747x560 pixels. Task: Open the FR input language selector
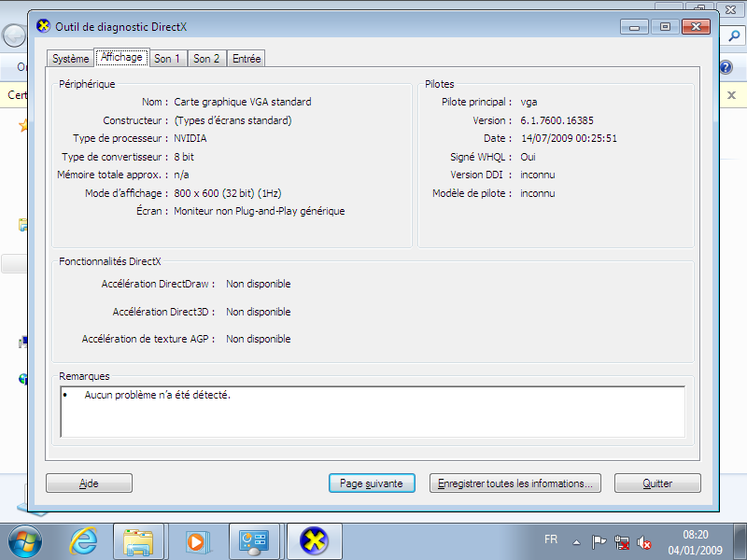(551, 540)
